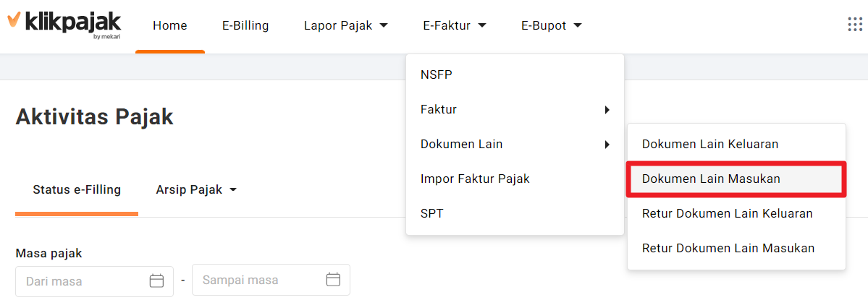Open the E-Billing menu

coord(245,25)
